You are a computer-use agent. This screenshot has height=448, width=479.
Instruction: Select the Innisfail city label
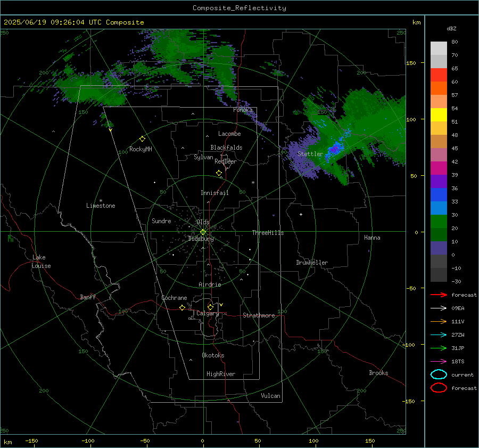tap(214, 193)
